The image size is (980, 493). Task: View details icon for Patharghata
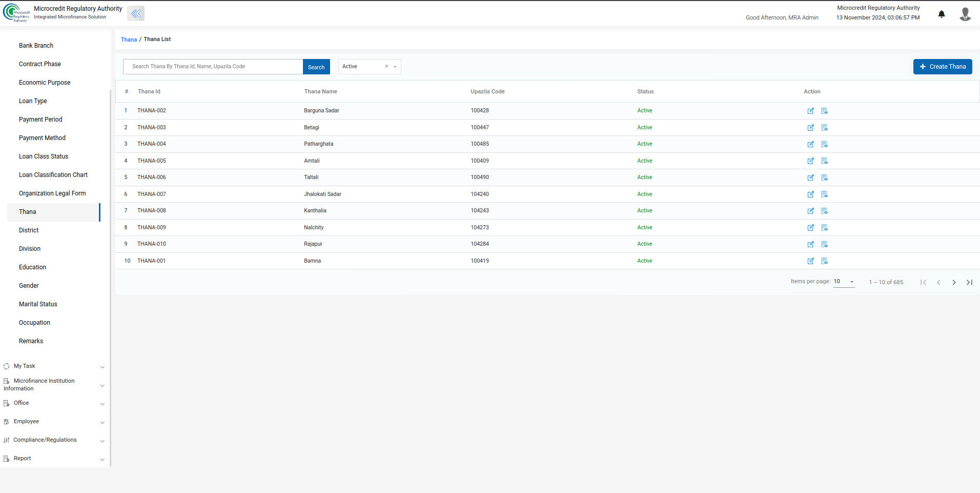[x=824, y=144]
